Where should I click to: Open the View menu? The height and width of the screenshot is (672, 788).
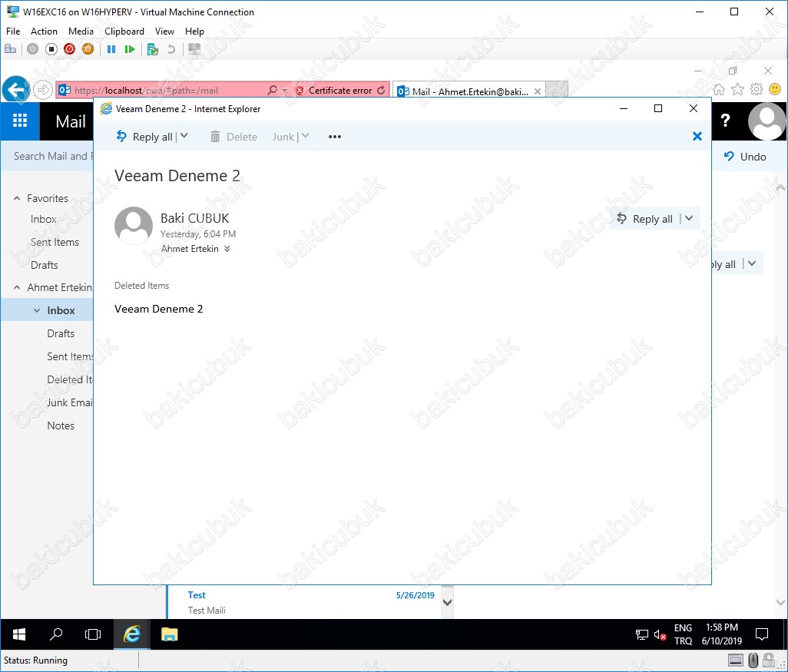tap(164, 31)
